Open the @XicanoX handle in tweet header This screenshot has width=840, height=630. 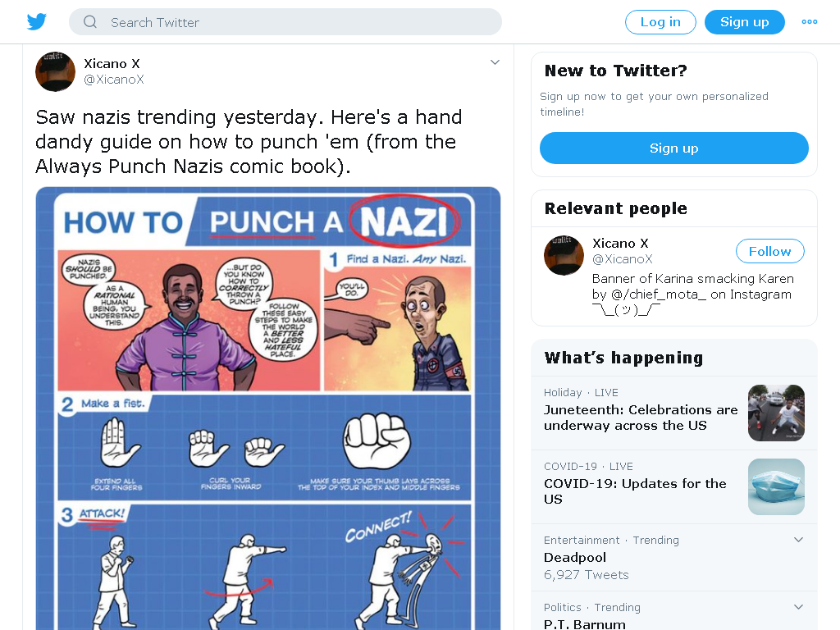point(113,80)
